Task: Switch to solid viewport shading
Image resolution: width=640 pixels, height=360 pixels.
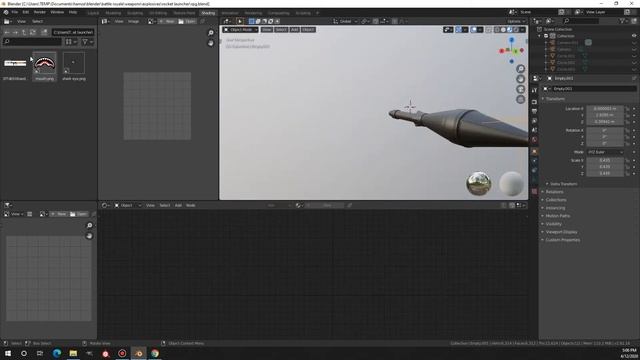Action: click(x=503, y=30)
